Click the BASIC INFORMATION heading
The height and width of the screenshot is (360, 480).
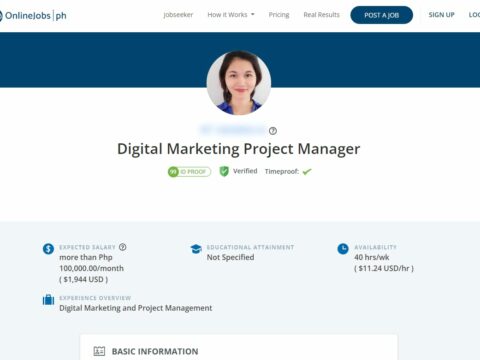click(155, 351)
